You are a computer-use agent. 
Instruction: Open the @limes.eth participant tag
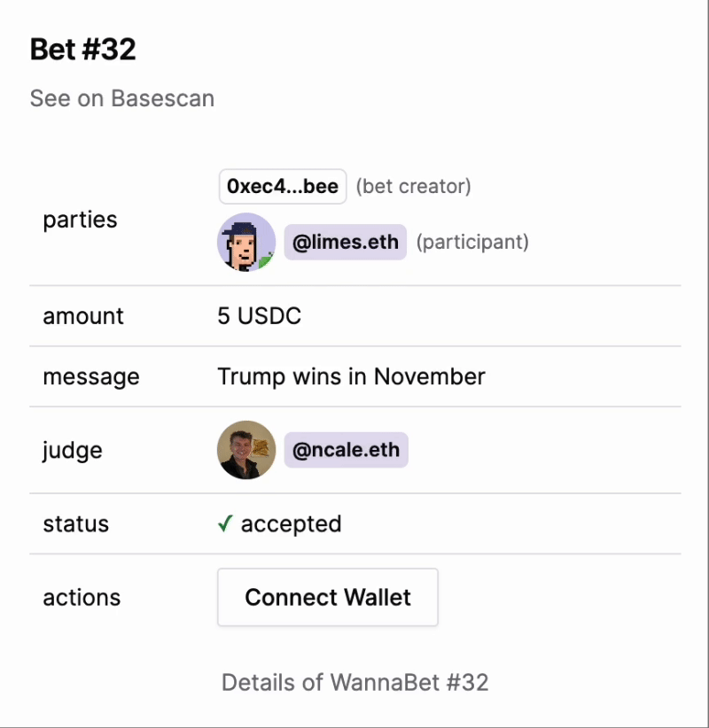pos(345,242)
